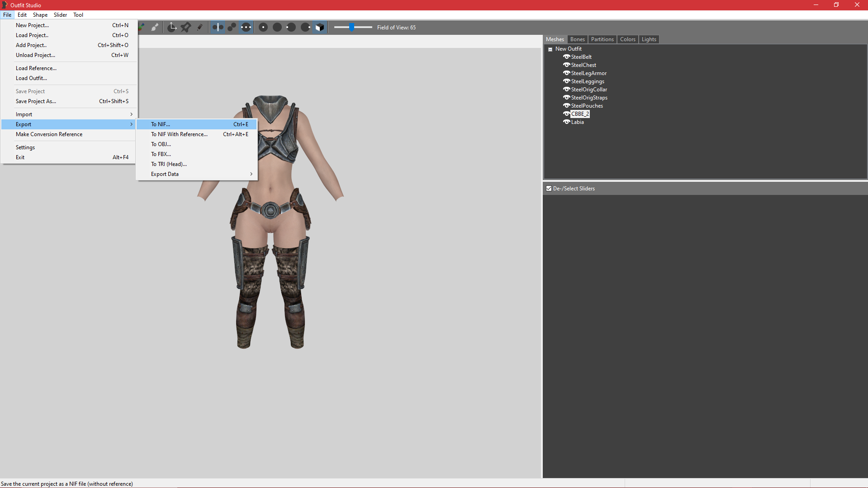Switch to the Partitions tab

pyautogui.click(x=602, y=39)
